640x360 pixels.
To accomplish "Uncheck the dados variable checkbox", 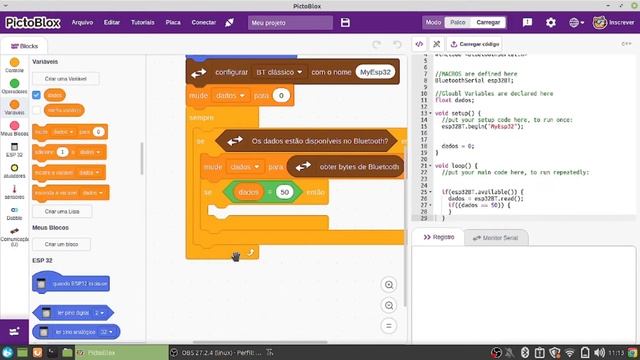I will click(36, 95).
